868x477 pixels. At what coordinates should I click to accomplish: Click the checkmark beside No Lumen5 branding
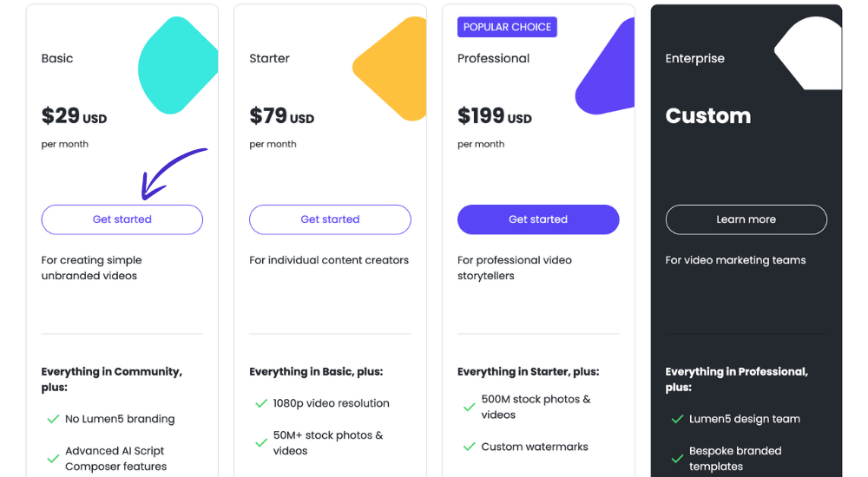click(53, 420)
